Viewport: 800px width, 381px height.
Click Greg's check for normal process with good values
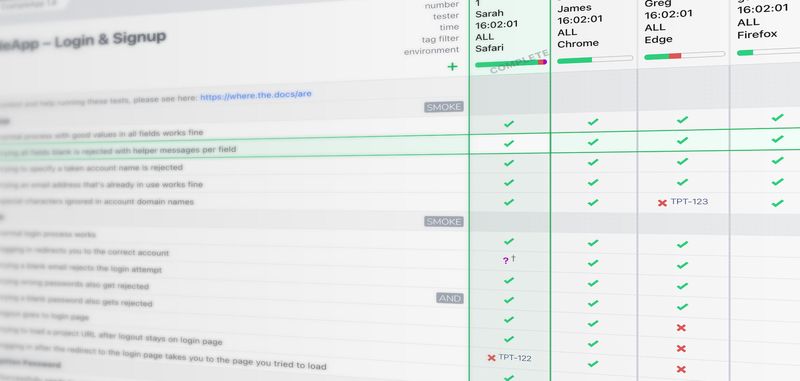click(x=683, y=120)
